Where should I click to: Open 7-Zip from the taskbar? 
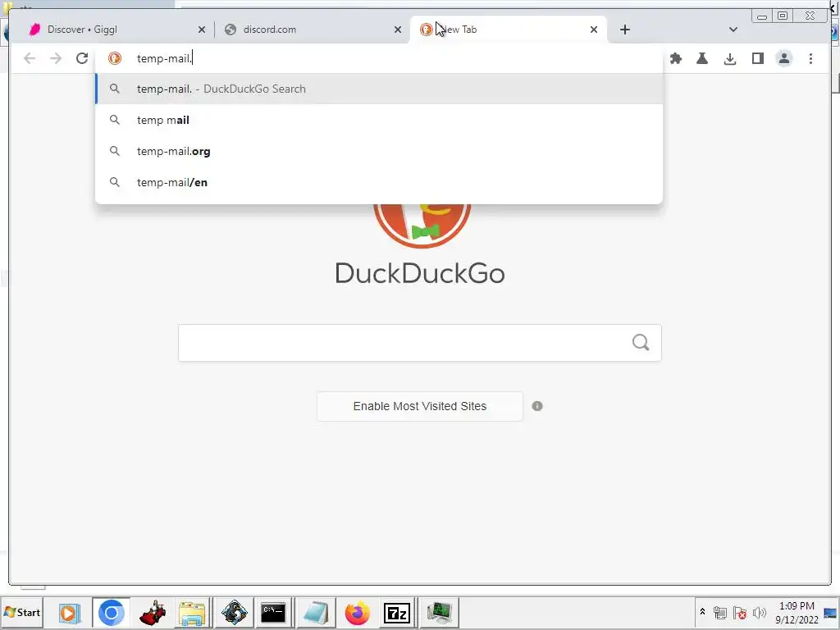397,612
